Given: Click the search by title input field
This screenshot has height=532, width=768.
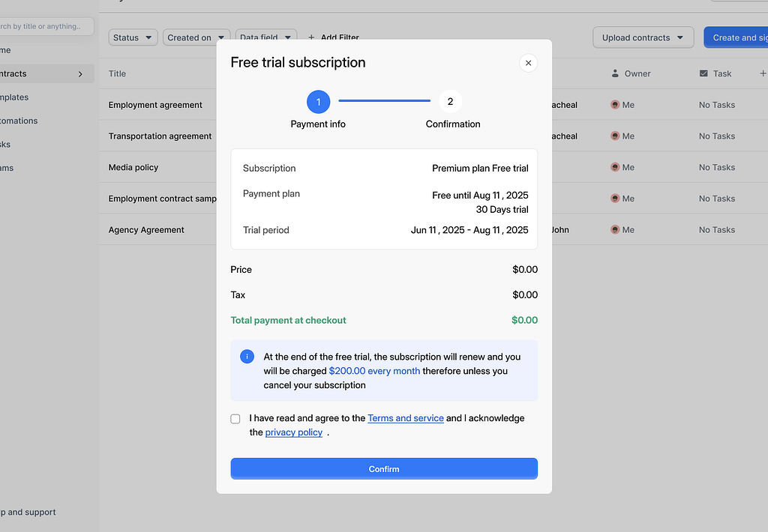Looking at the screenshot, I should point(45,26).
